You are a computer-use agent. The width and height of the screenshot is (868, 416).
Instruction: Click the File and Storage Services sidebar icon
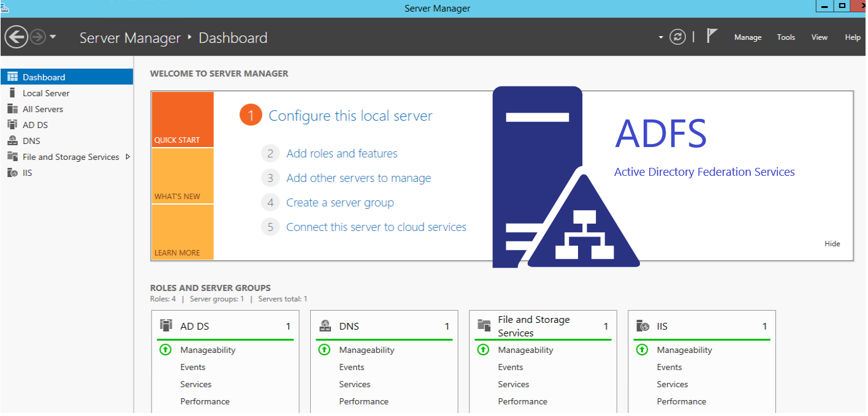coord(12,157)
